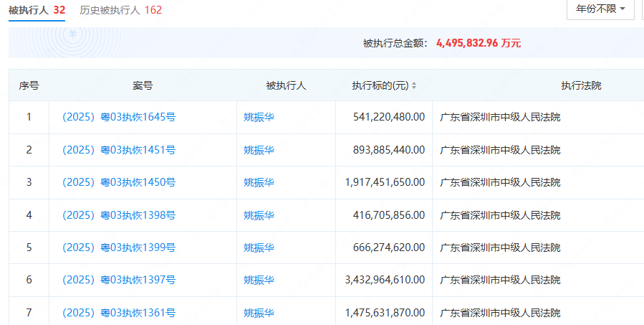This screenshot has height=325, width=644.
Task: Open case (2025) 粤03执恢1361号
Action: [x=119, y=313]
